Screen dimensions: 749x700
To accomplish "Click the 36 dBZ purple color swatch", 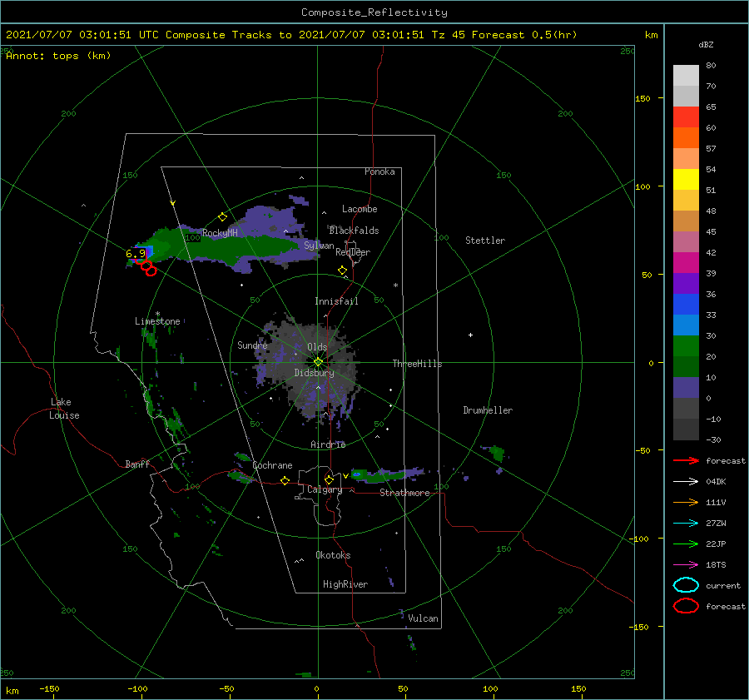I will (686, 283).
